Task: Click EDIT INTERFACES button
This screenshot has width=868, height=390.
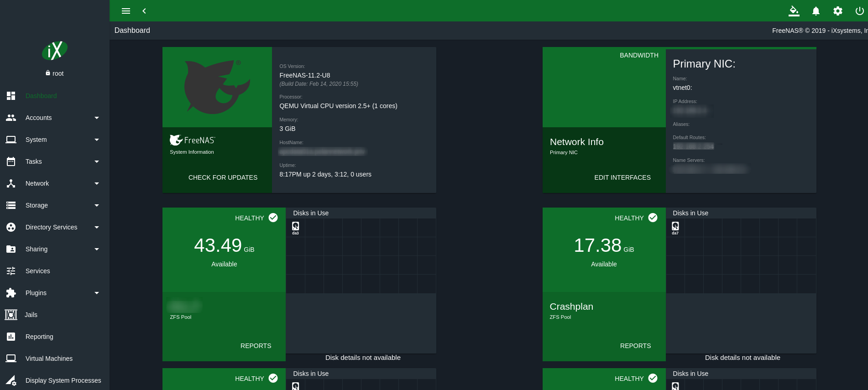Action: pyautogui.click(x=622, y=177)
